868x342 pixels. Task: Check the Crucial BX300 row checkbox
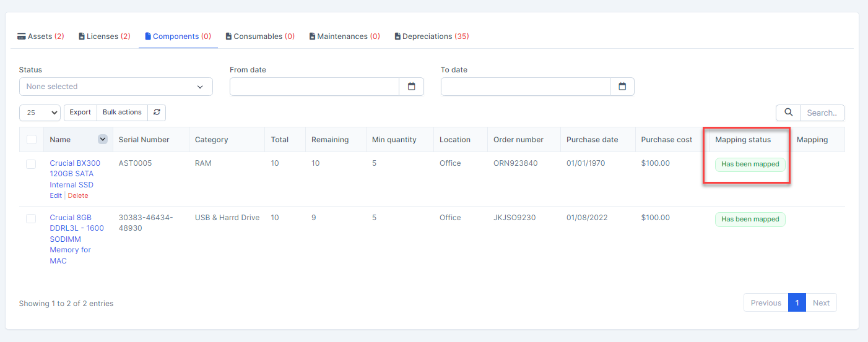31,164
